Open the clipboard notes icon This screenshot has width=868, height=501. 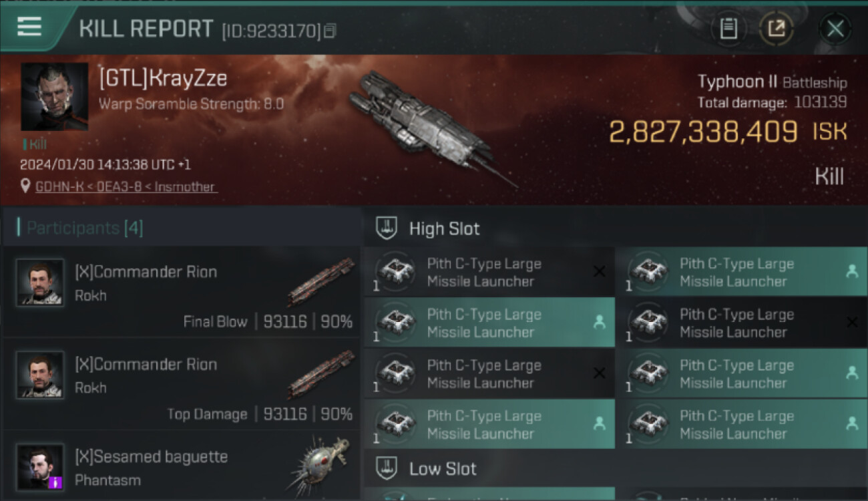[x=728, y=29]
